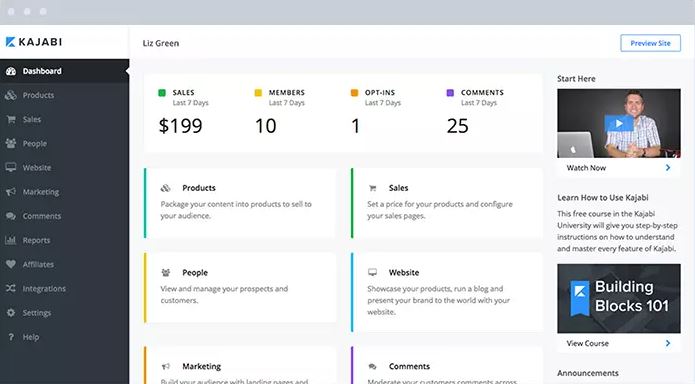Click the Affiliates heart icon
695x384 pixels.
tap(11, 264)
